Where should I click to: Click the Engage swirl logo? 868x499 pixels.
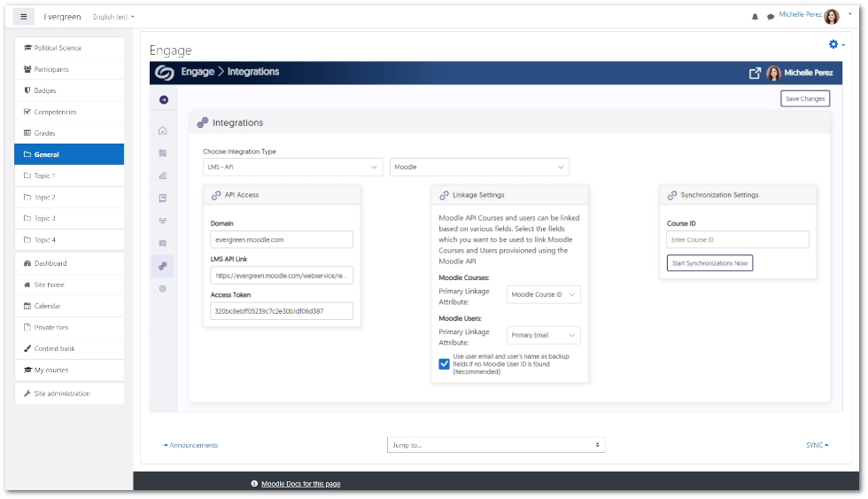tap(165, 73)
